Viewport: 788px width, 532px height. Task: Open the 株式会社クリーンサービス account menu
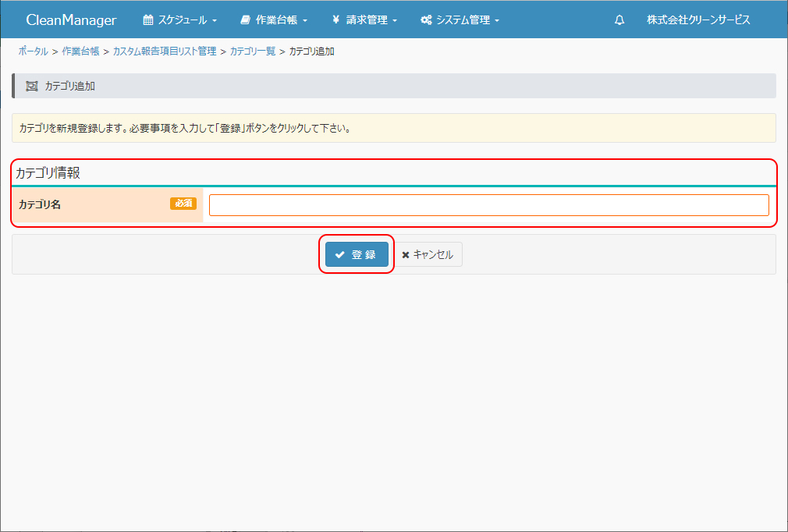[698, 20]
